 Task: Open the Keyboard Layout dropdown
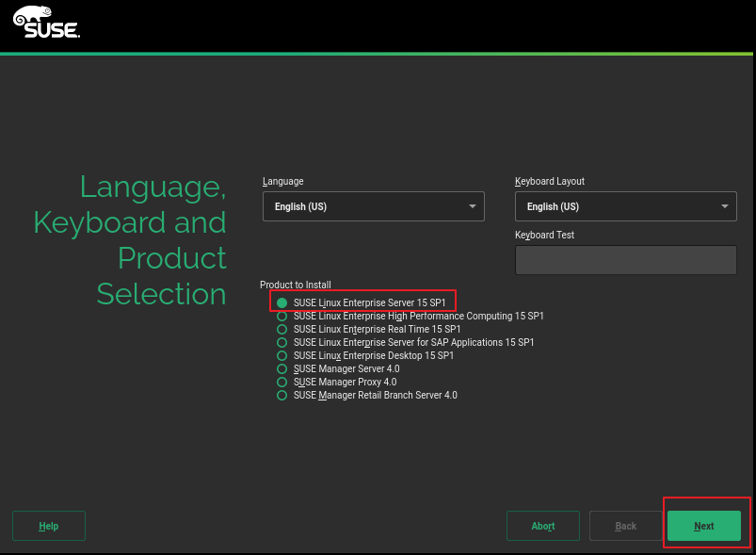[x=625, y=206]
